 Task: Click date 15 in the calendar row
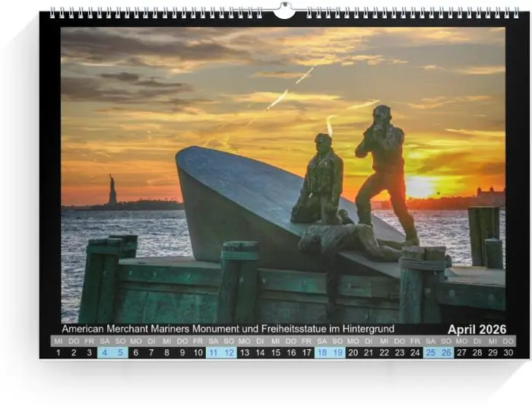[276, 352]
